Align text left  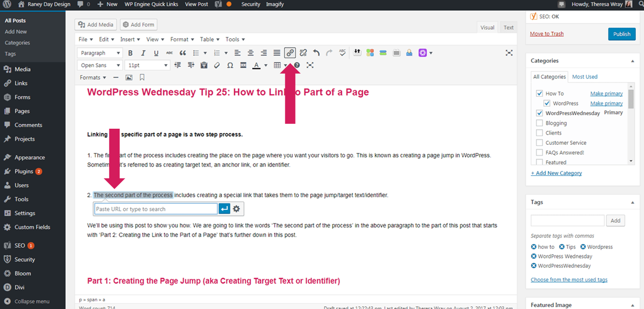point(237,53)
